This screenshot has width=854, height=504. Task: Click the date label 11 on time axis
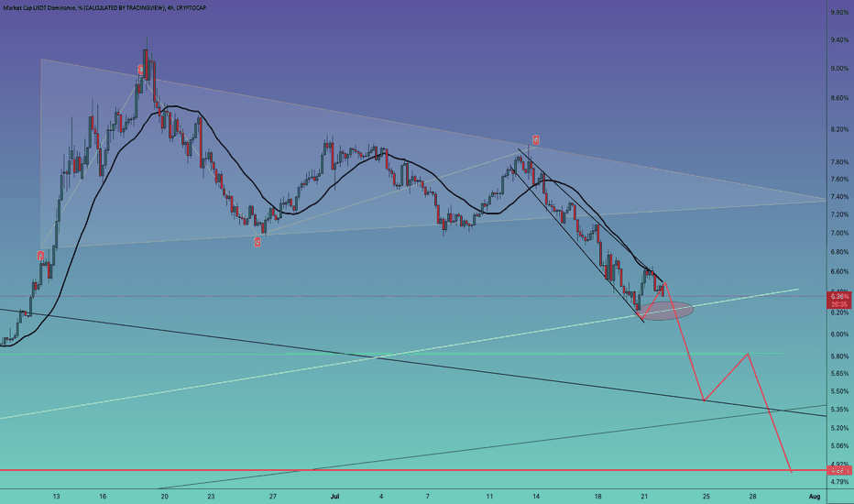489,497
